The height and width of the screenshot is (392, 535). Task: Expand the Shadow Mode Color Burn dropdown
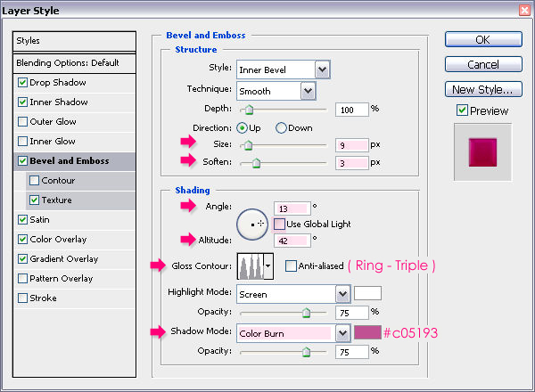click(x=342, y=333)
